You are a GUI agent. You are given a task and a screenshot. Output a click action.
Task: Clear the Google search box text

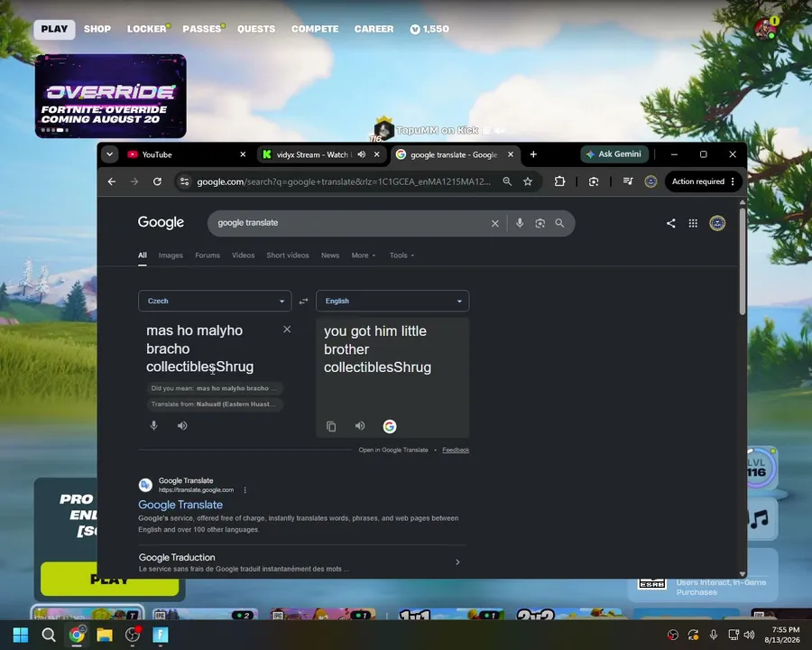(x=495, y=223)
